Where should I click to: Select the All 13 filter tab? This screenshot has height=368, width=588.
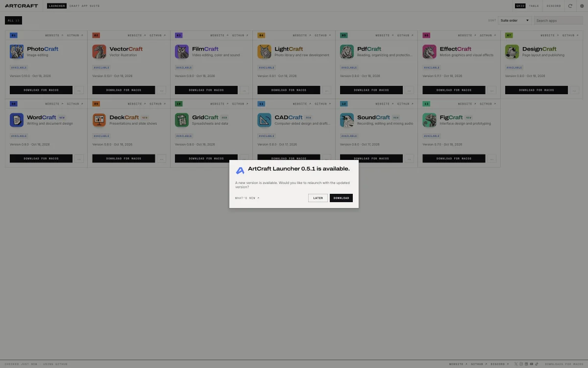[13, 21]
